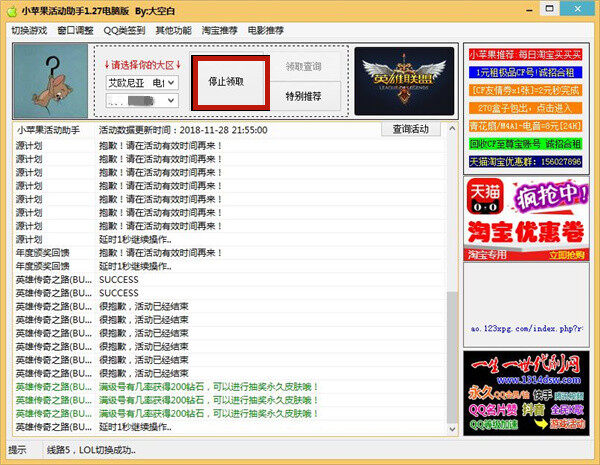Click the 一生一世代刷网 advertisement banner
This screenshot has height=465, width=600.
point(526,393)
